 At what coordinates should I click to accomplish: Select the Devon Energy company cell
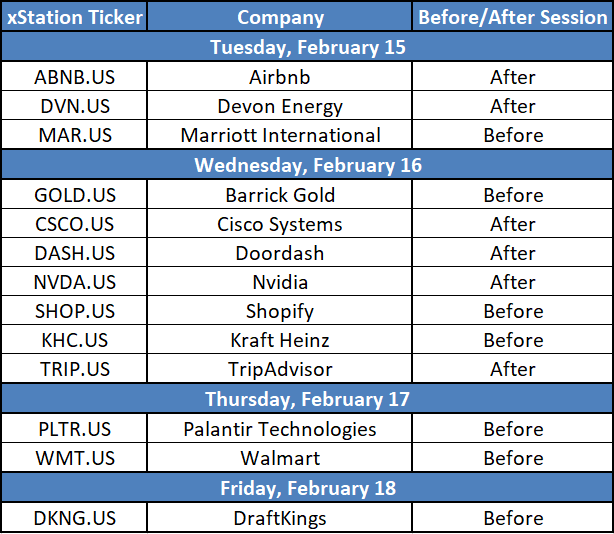pyautogui.click(x=280, y=106)
